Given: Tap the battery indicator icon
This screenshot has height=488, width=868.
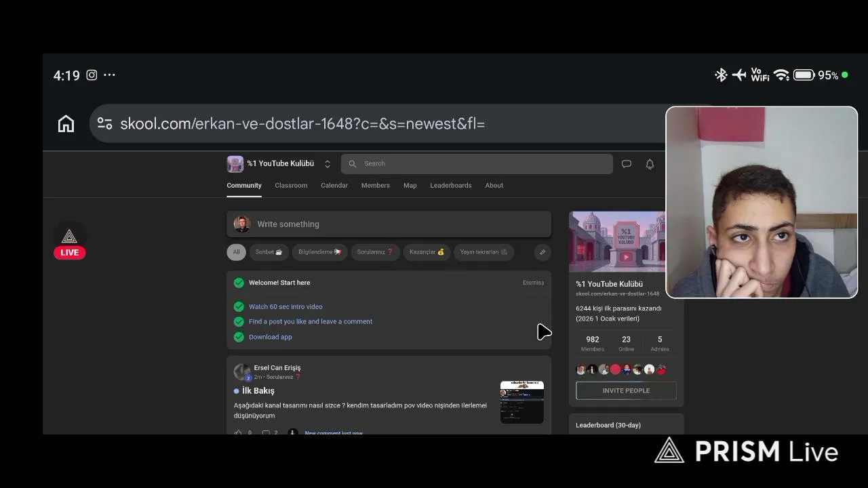Looking at the screenshot, I should 804,75.
